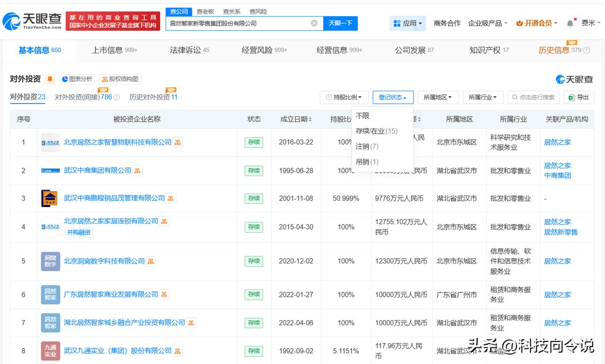
Task: Click 洞窝数字 logo tile
Action: click(51, 261)
